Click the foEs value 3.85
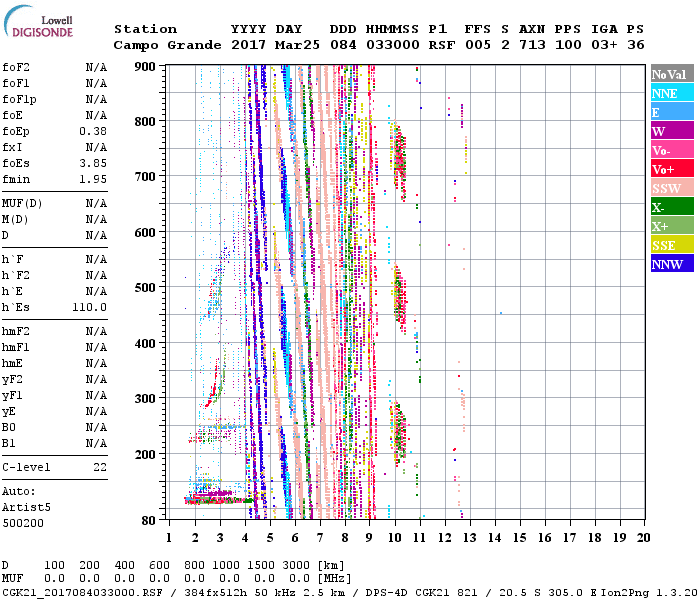This screenshot has height=600, width=700. click(93, 163)
